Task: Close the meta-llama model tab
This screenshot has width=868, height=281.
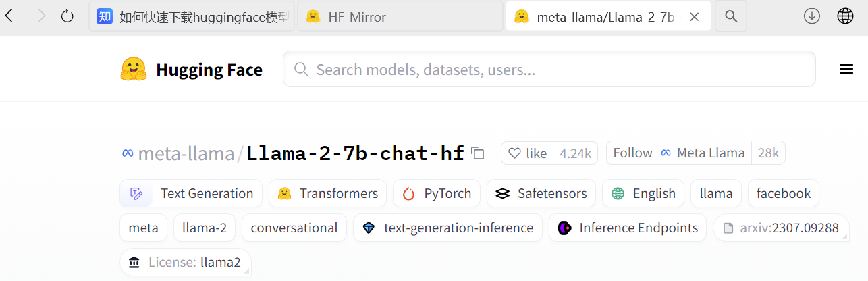Action: pyautogui.click(x=694, y=16)
